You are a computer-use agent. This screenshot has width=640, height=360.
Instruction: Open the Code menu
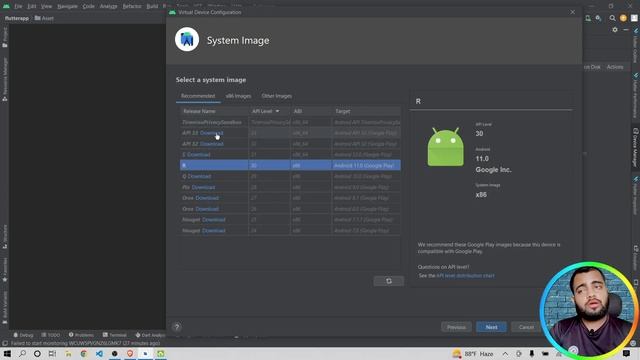coord(89,6)
